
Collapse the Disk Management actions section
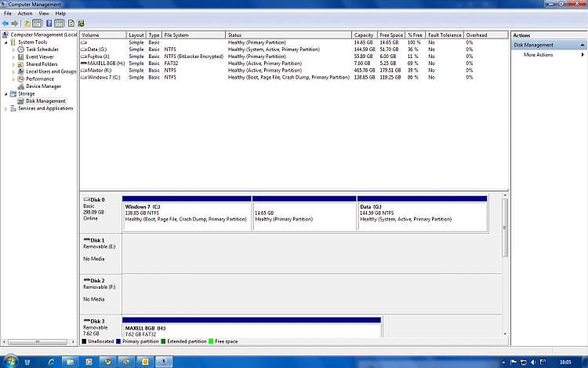(582, 45)
